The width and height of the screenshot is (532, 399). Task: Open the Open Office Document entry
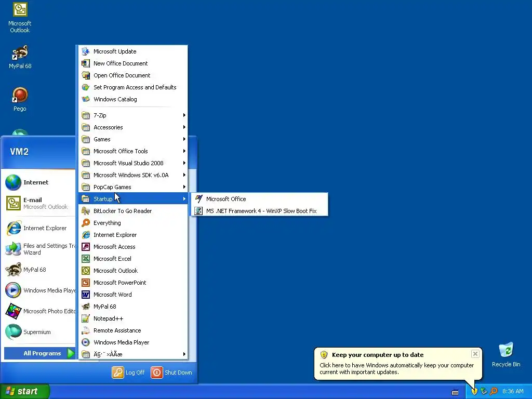133,75
